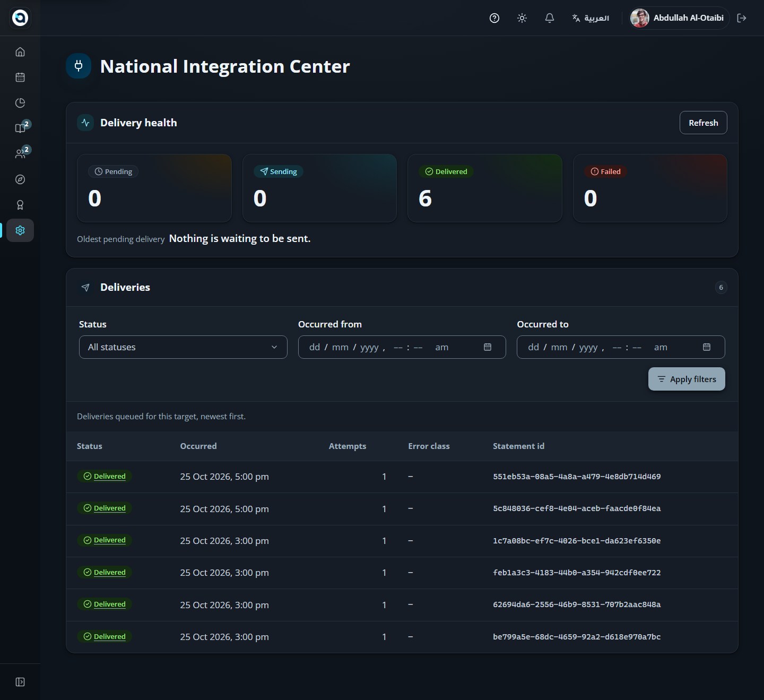764x700 pixels.
Task: Open the compass icon in sidebar
Action: 20,179
